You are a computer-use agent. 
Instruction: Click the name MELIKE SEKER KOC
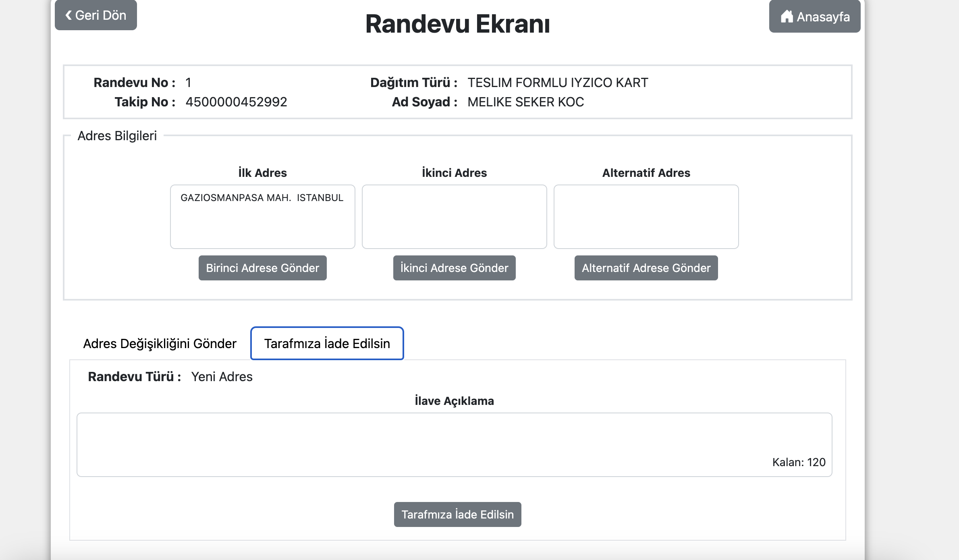tap(525, 102)
